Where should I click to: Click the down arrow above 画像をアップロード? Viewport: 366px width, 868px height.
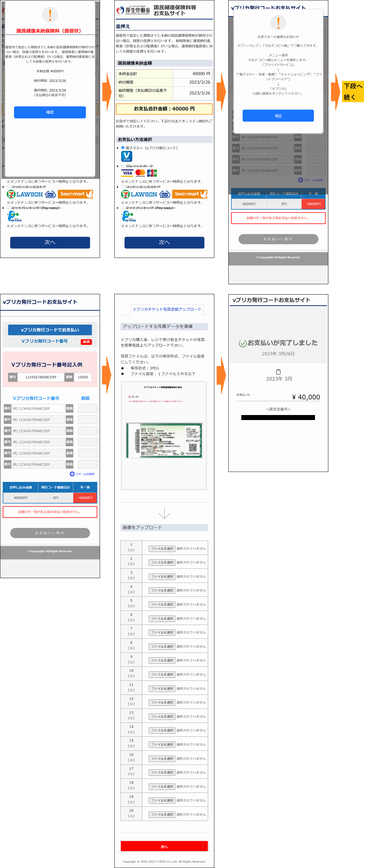click(x=164, y=513)
